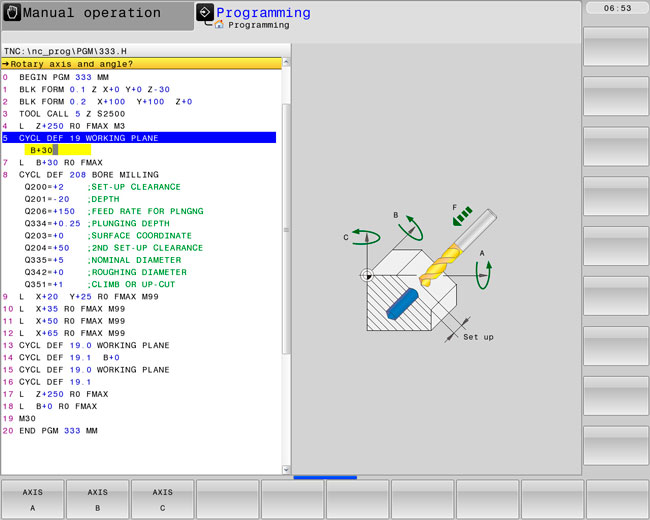Select line 17 L Z+250 R0 FMAX
This screenshot has width=650, height=520.
pyautogui.click(x=55, y=394)
